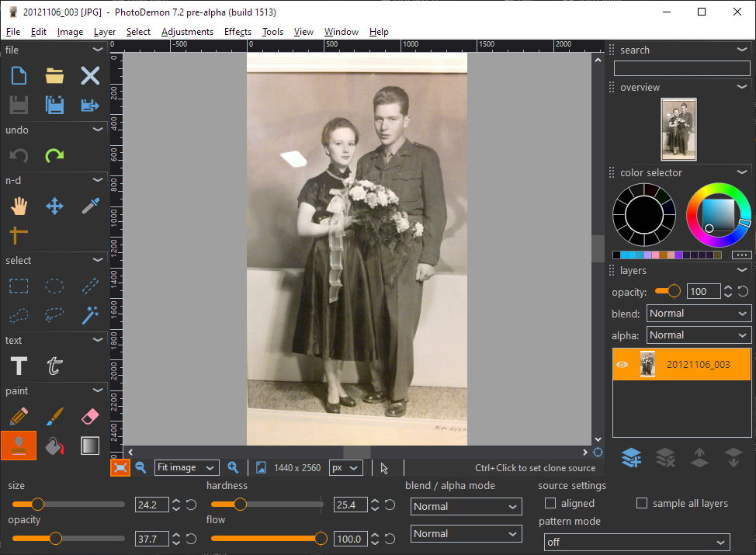Toggle visibility of 20121106_003 layer
The image size is (756, 555).
coord(622,365)
